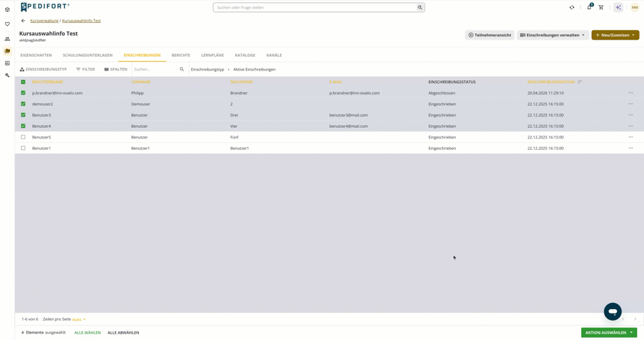644x340 pixels.
Task: Expand the Neu/Zuweisen dropdown
Action: [615, 35]
